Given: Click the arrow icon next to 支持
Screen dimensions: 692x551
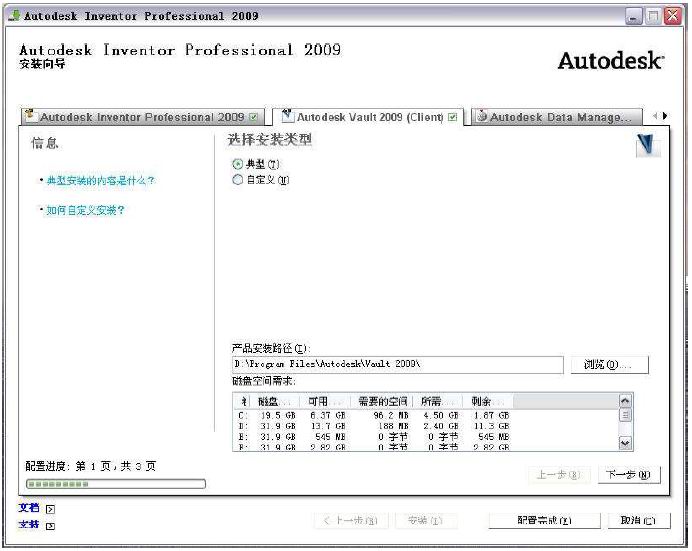Looking at the screenshot, I should pyautogui.click(x=50, y=526).
